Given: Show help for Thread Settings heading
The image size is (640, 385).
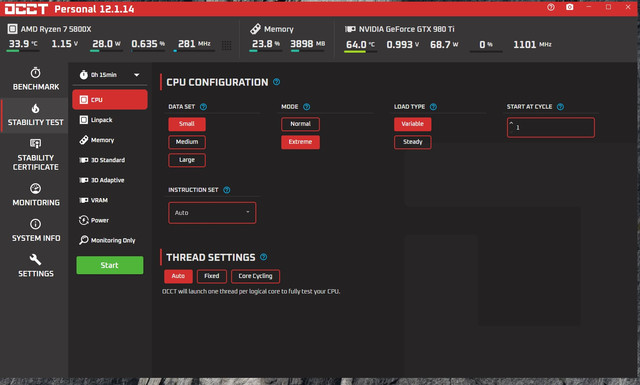Looking at the screenshot, I should coord(264,257).
